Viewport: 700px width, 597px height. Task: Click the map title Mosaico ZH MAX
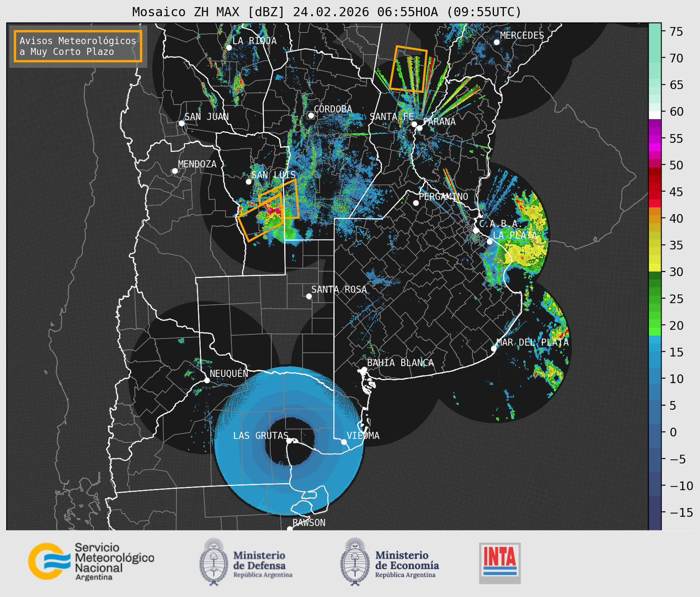point(327,12)
